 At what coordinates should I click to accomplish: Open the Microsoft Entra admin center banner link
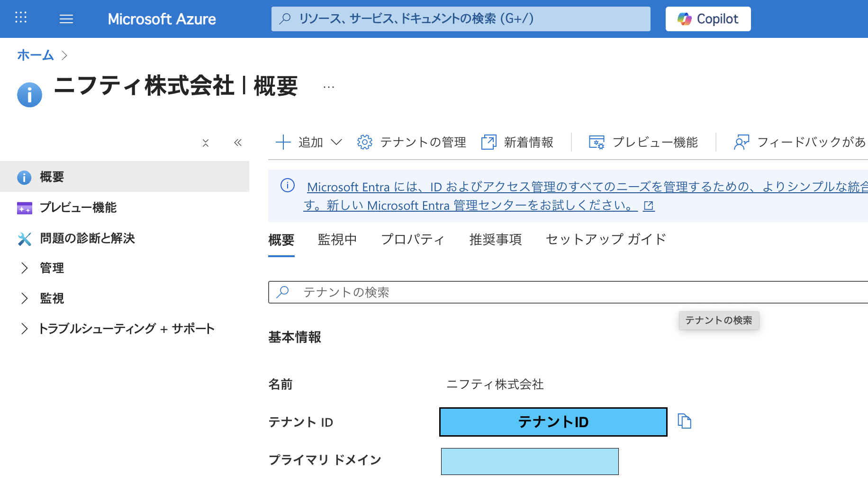pos(586,196)
